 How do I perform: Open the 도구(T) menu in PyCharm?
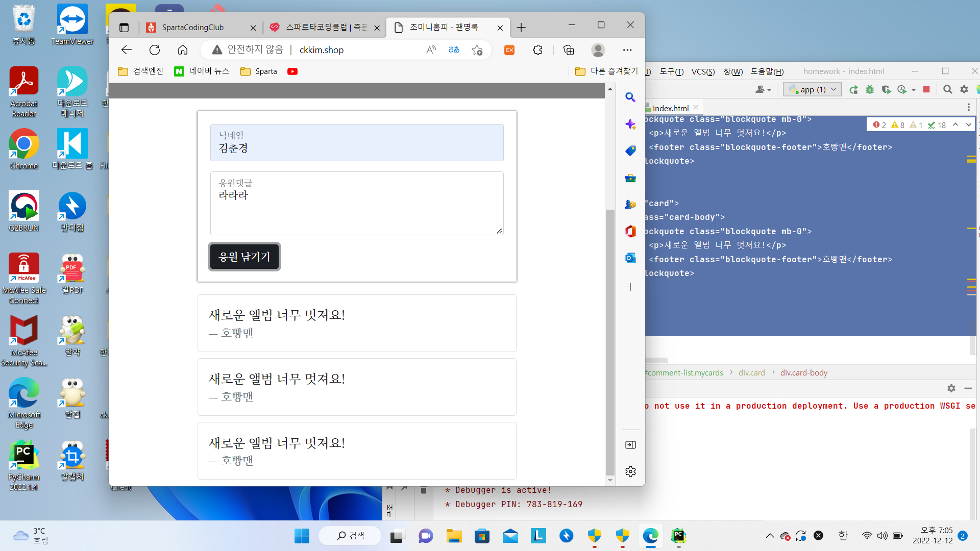click(x=671, y=71)
